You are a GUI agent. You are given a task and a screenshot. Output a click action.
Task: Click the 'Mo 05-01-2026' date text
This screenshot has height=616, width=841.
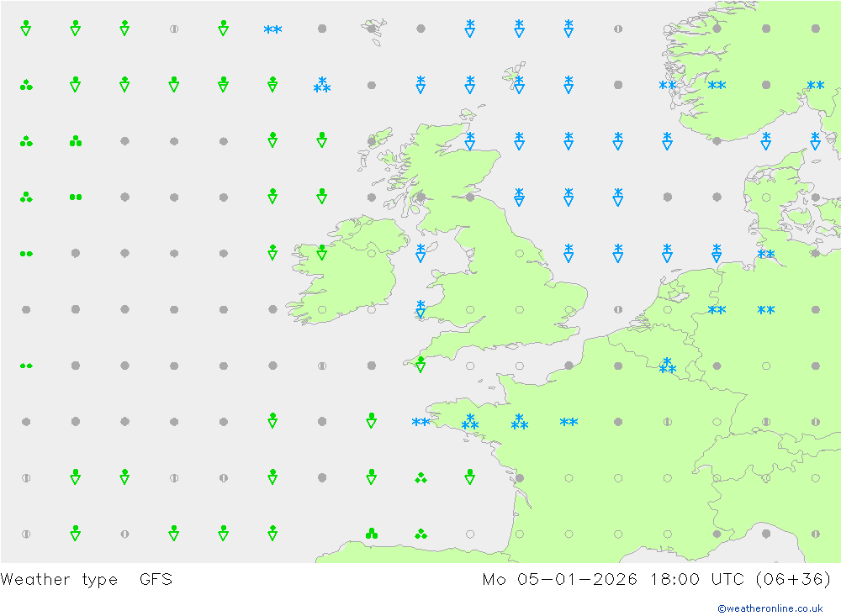click(x=560, y=580)
